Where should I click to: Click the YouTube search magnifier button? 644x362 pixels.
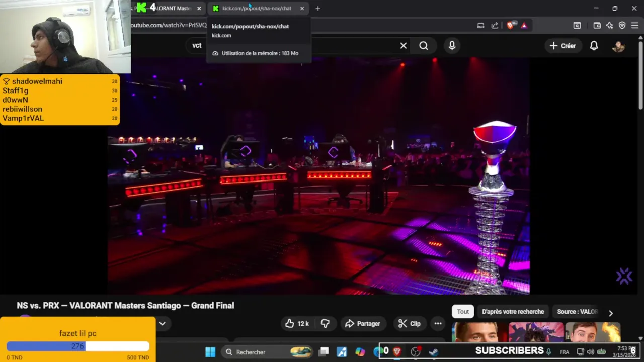tap(424, 46)
